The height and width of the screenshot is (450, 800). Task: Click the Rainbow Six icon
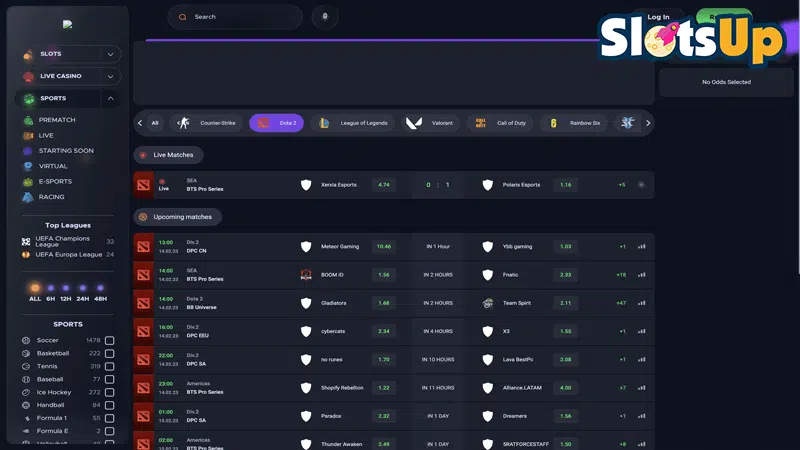[553, 123]
